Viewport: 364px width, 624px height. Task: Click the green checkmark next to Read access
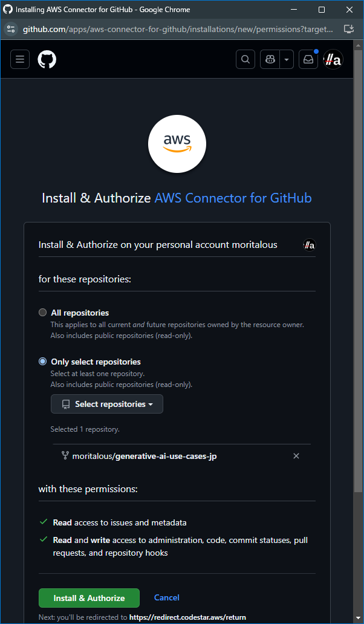coord(43,522)
